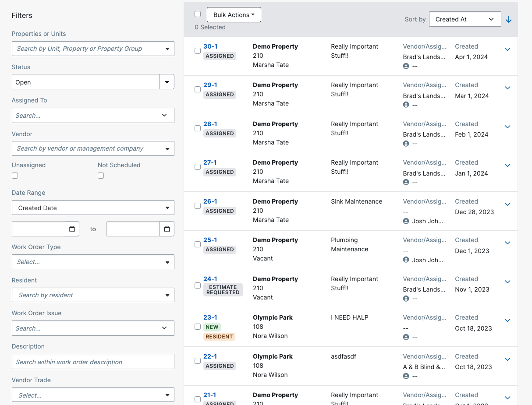Open work order link 22-1
The height and width of the screenshot is (405, 532).
click(x=210, y=356)
